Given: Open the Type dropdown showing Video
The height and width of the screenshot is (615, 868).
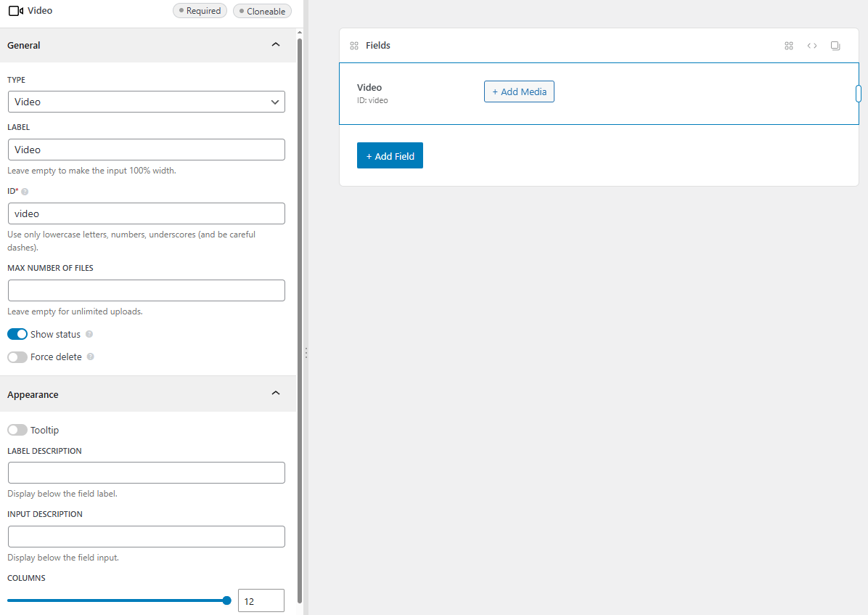Looking at the screenshot, I should 147,102.
